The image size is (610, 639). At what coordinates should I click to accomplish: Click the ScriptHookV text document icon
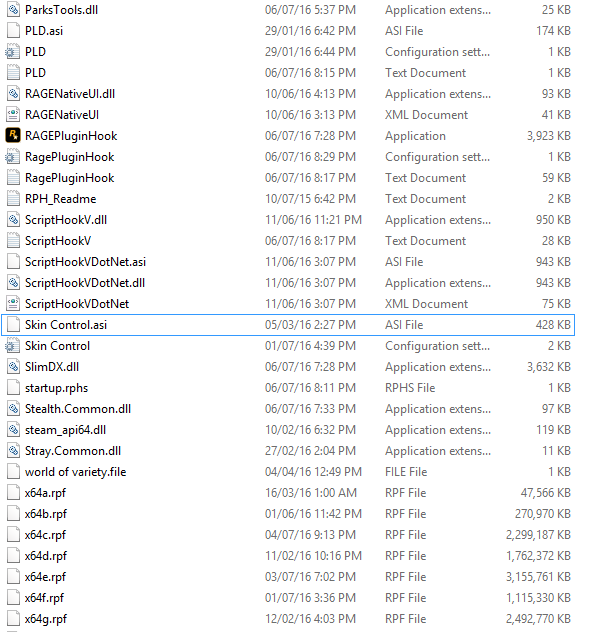[13, 240]
